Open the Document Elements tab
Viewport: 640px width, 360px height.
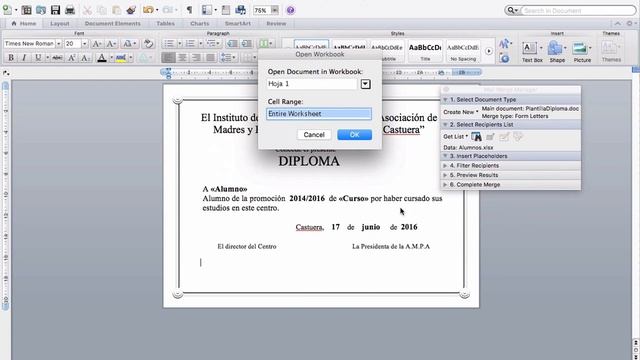tap(113, 24)
